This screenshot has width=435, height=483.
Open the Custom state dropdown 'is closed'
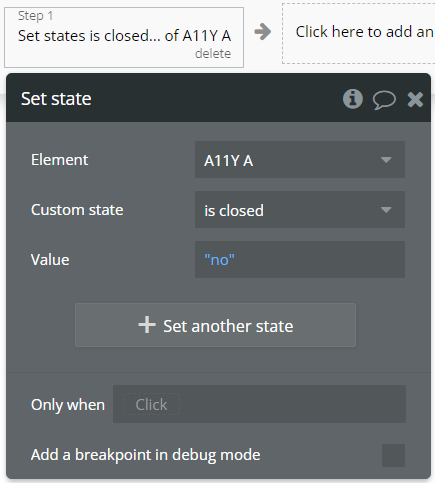[300, 210]
